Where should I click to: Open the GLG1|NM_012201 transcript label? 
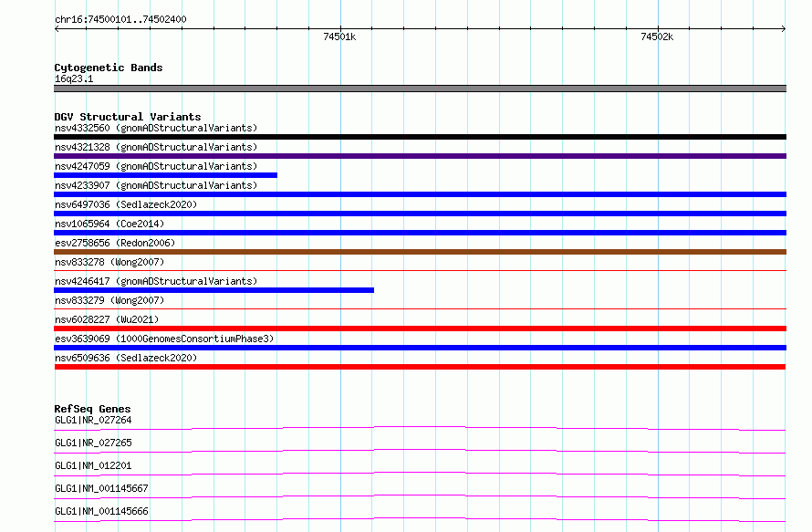click(x=93, y=465)
